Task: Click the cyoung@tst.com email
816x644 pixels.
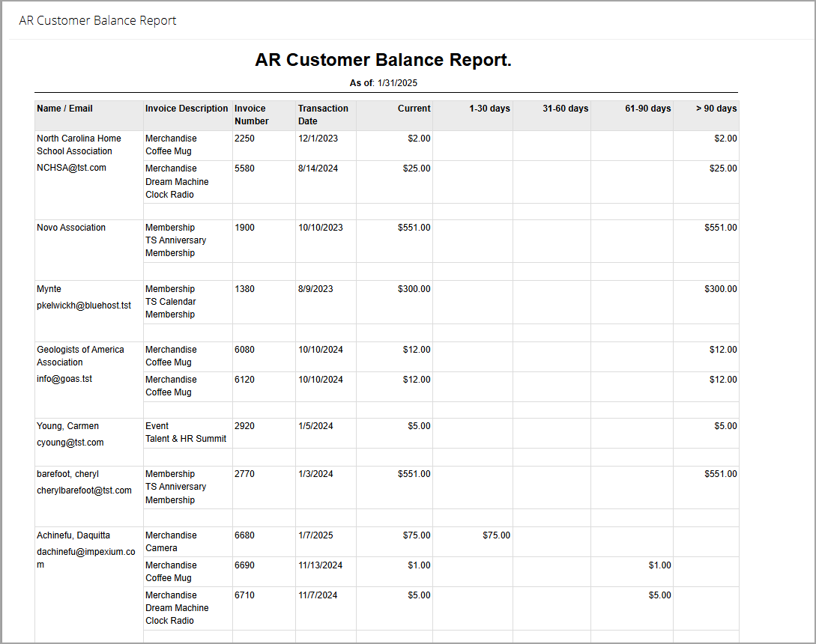Action: click(x=70, y=442)
